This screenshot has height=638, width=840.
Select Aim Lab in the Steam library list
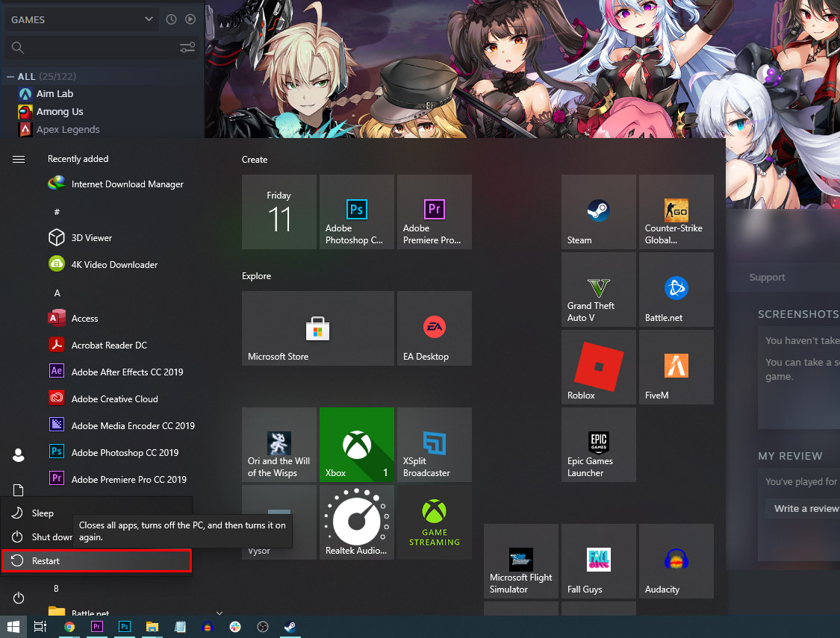click(53, 93)
